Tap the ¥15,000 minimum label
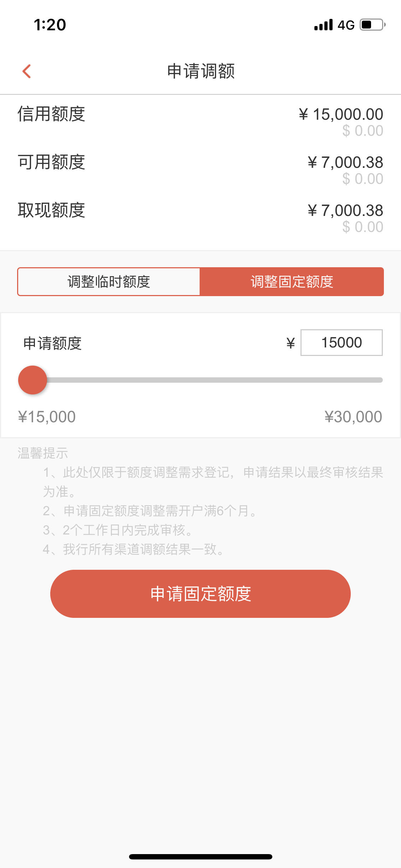This screenshot has height=868, width=401. pyautogui.click(x=47, y=417)
